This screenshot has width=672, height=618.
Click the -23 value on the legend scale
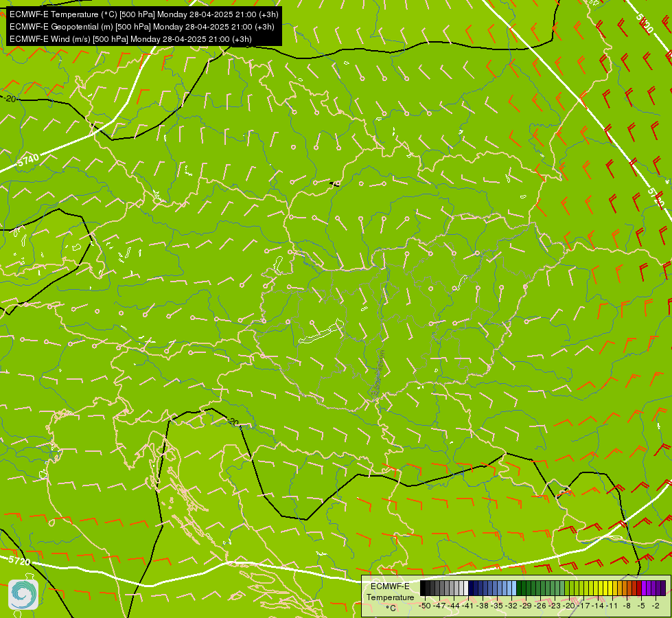(555, 606)
